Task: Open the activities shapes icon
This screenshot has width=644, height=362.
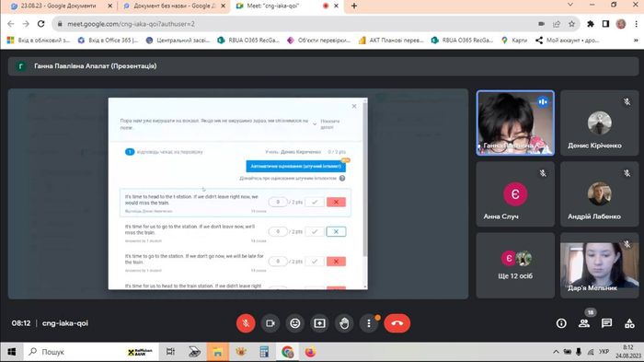Action: (629, 323)
